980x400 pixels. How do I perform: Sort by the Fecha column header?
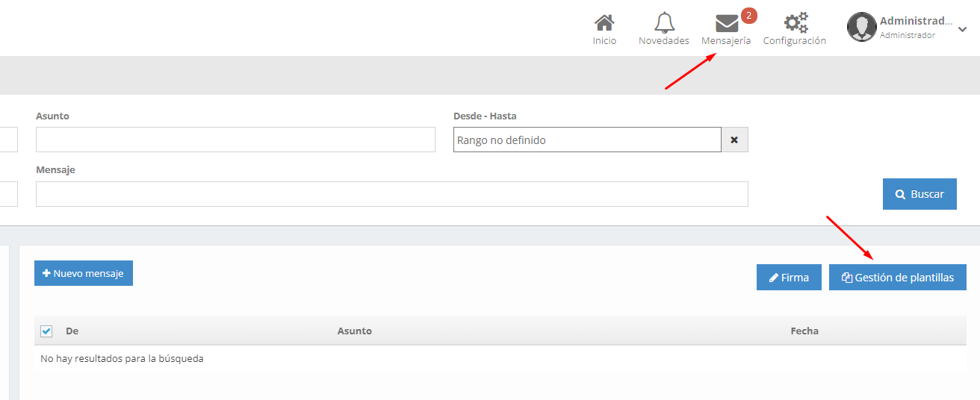click(804, 331)
